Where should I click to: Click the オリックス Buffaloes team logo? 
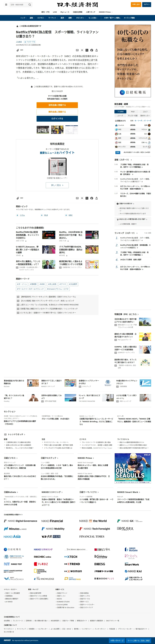[116, 147]
